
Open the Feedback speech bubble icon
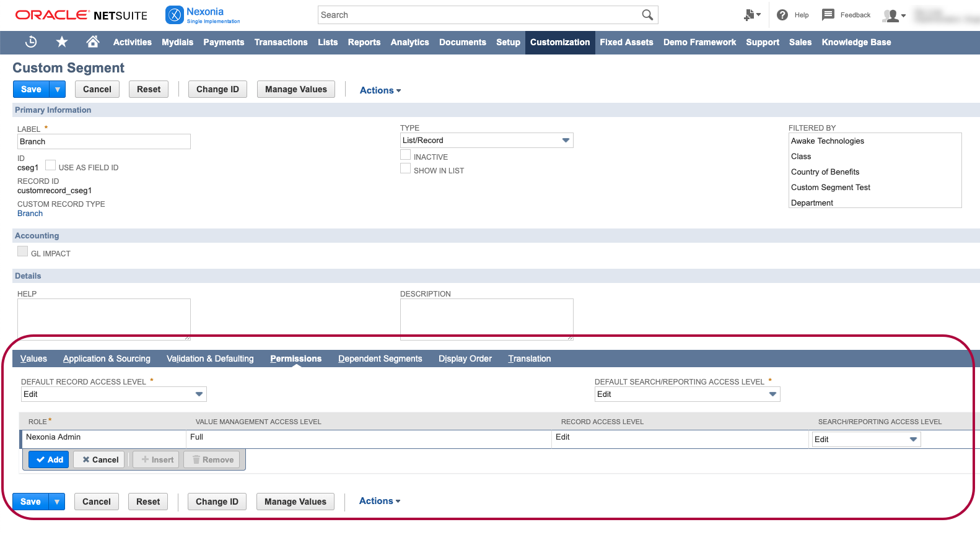click(828, 15)
